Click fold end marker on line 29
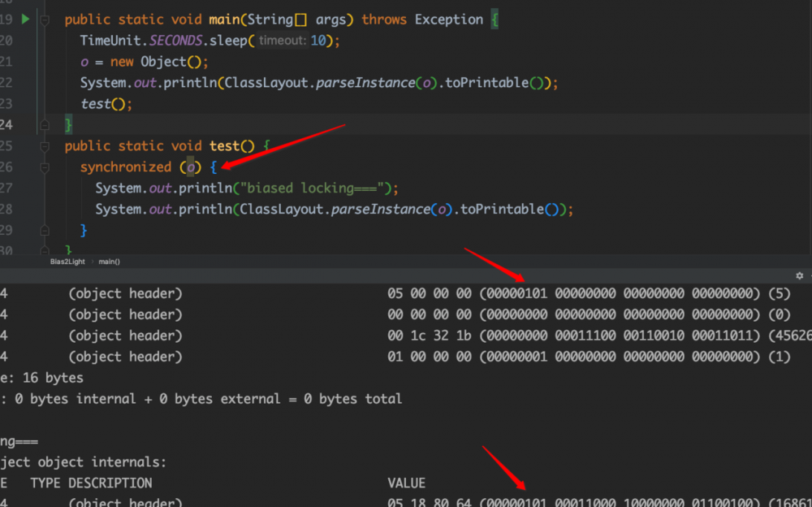This screenshot has height=507, width=812. click(45, 231)
